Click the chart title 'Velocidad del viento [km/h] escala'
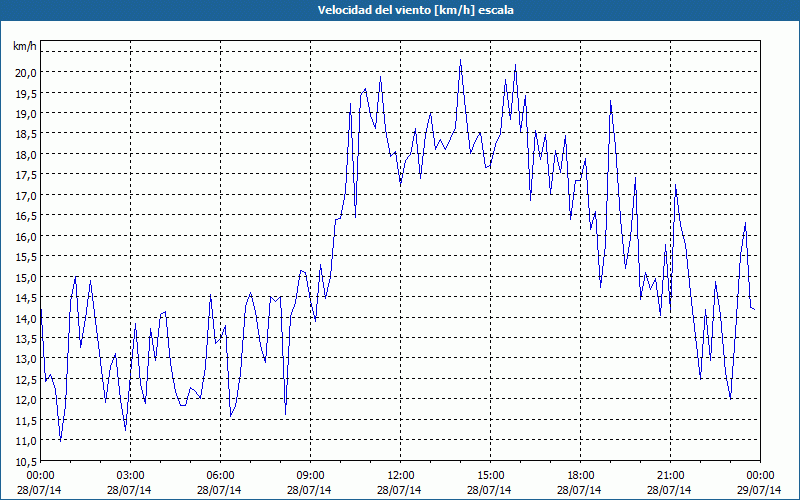800x500 pixels. (x=415, y=10)
